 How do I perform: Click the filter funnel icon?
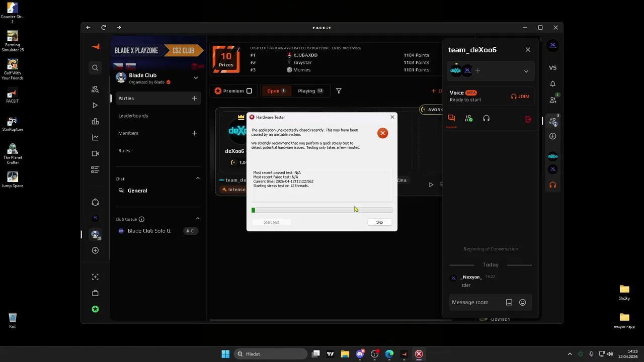tap(339, 91)
